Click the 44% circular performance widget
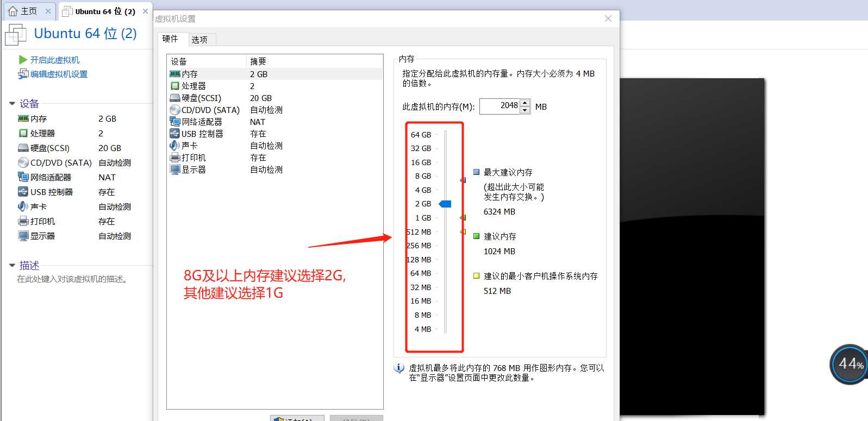This screenshot has width=868, height=421. coord(850,364)
